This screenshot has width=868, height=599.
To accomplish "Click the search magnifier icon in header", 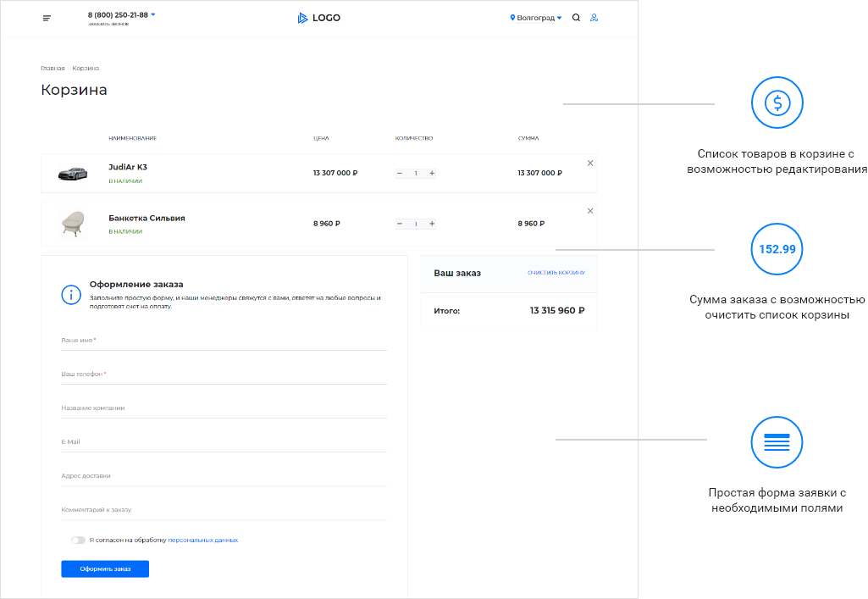I will tap(576, 18).
